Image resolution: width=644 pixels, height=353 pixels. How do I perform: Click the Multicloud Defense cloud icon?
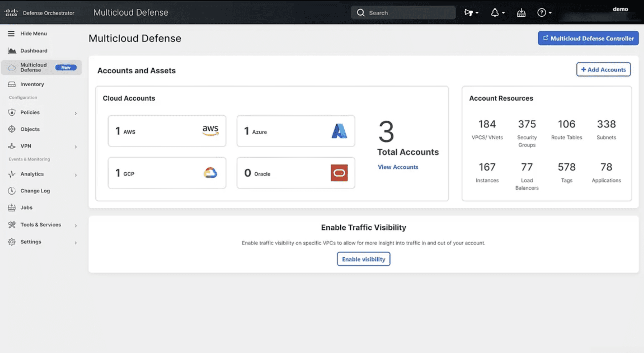click(x=12, y=67)
